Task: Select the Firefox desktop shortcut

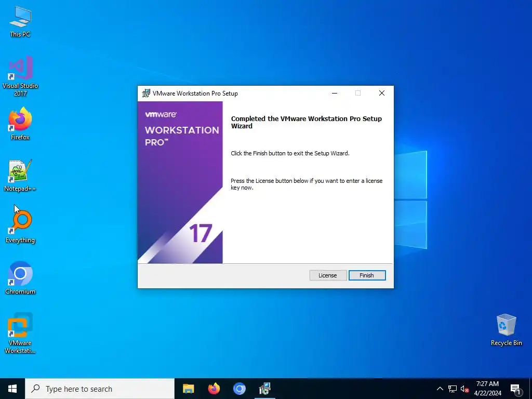Action: pos(20,124)
